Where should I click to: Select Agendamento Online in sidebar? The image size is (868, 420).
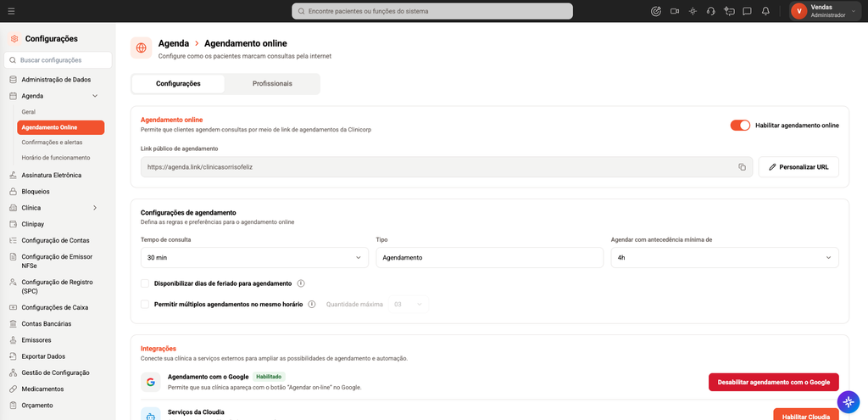(x=61, y=127)
